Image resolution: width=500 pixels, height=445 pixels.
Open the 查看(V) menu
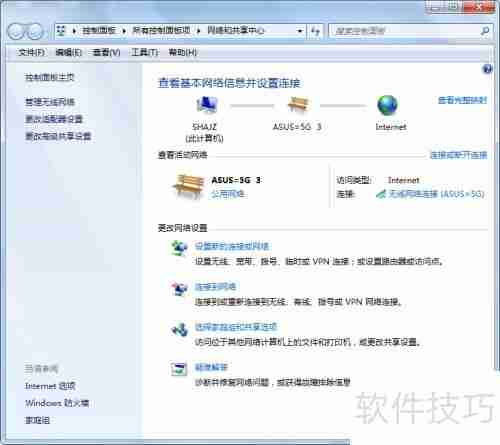tap(106, 52)
